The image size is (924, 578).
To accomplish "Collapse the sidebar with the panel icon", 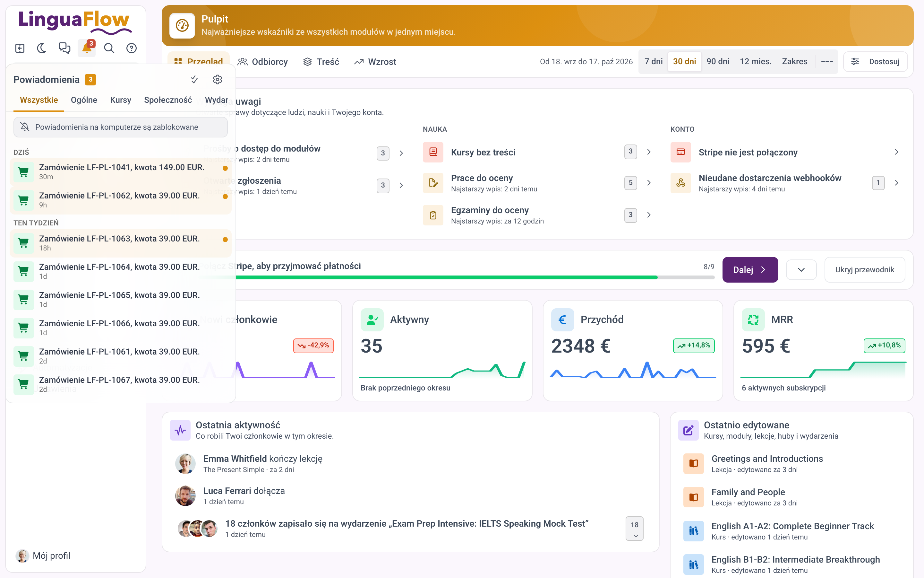I will (x=20, y=48).
